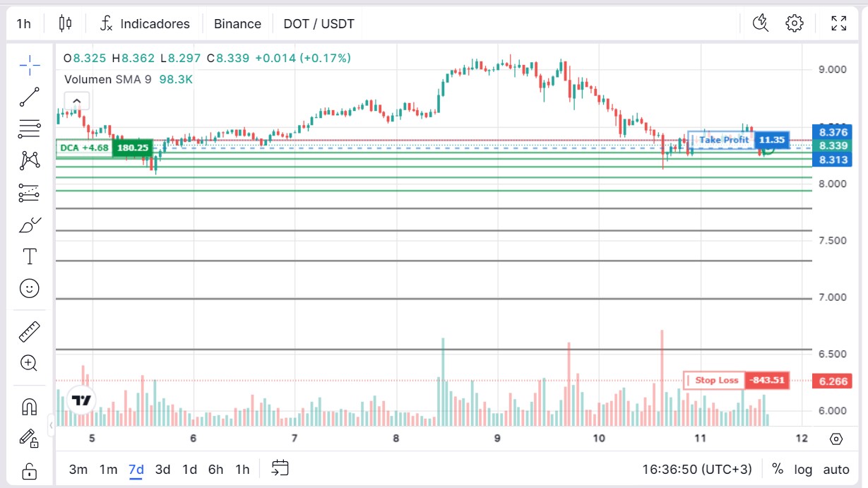Select the trend line drawing tool
The width and height of the screenshot is (868, 488).
click(x=30, y=97)
